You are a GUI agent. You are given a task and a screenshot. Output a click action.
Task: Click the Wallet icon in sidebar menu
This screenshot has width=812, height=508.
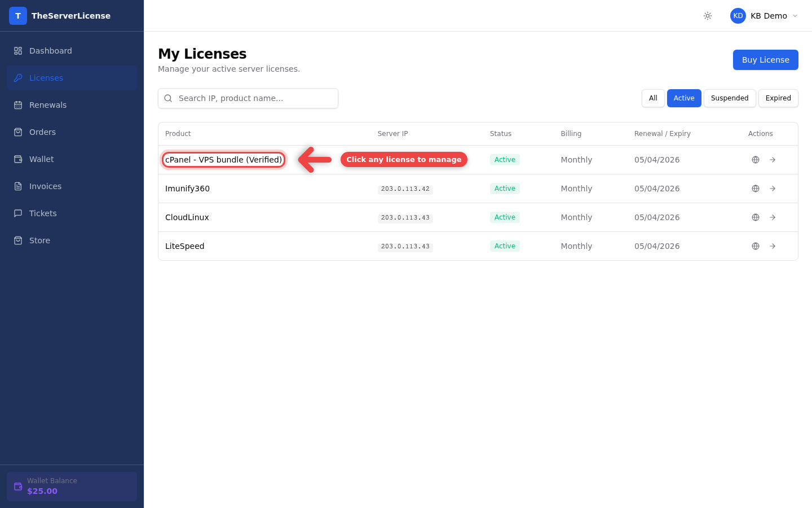[x=18, y=159]
